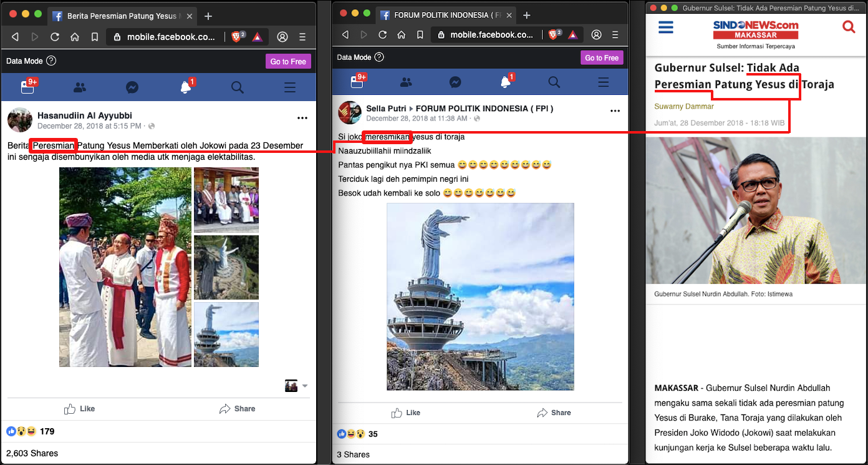Click search magnifier in left Facebook navbar
The width and height of the screenshot is (868, 465).
pyautogui.click(x=237, y=87)
